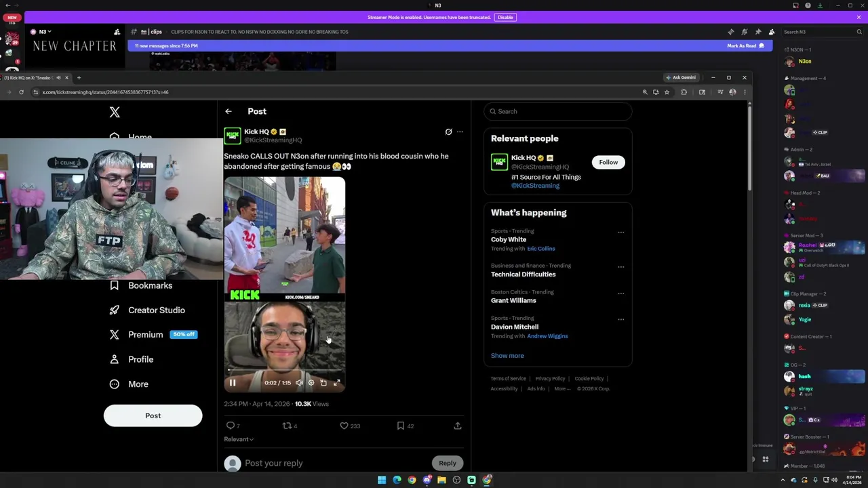Click the Chrome profile avatar
Image resolution: width=868 pixels, height=488 pixels.
click(x=732, y=92)
